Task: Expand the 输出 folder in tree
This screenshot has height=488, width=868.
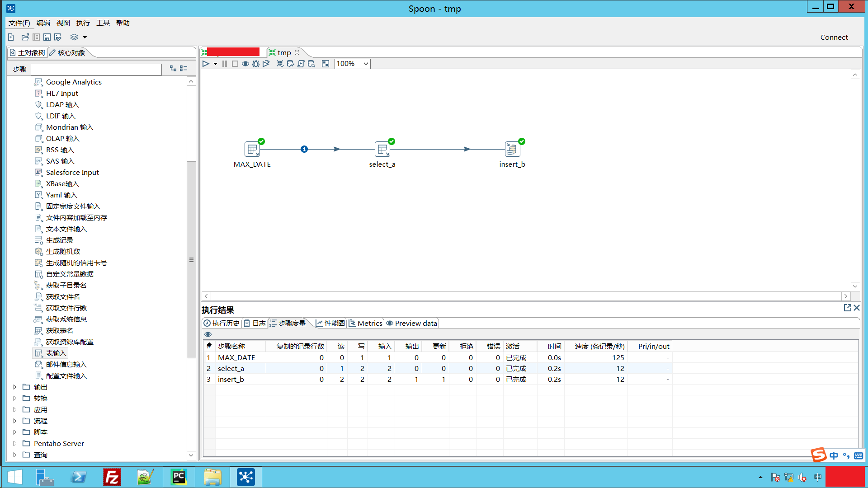Action: coord(14,387)
